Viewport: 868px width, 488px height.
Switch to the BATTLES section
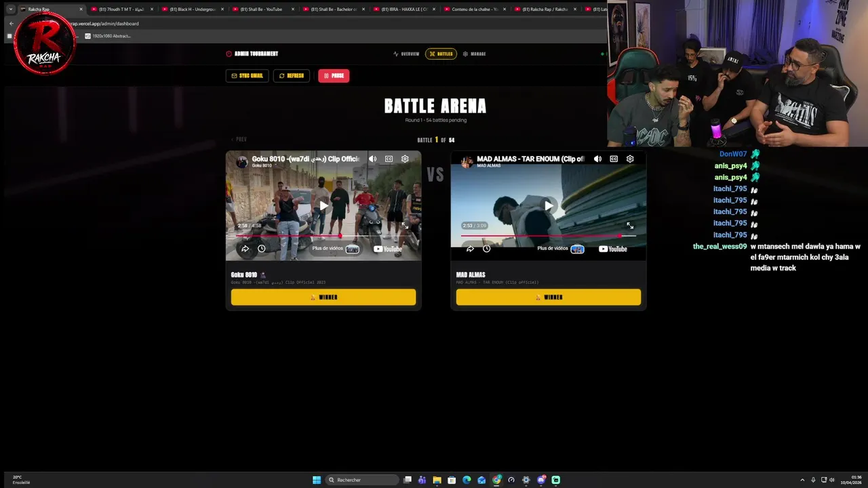441,54
